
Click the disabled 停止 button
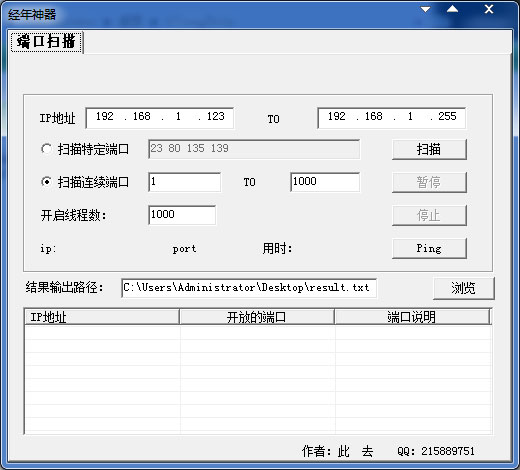click(429, 215)
